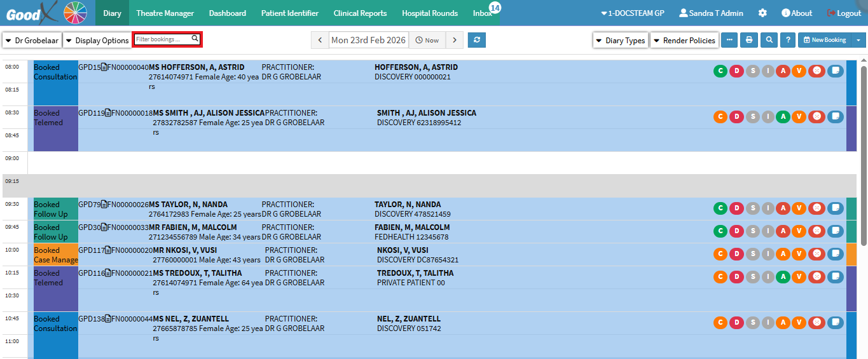Viewport: 868px width, 359px height.
Task: Open document icon beside FN00000018
Action: (108, 113)
